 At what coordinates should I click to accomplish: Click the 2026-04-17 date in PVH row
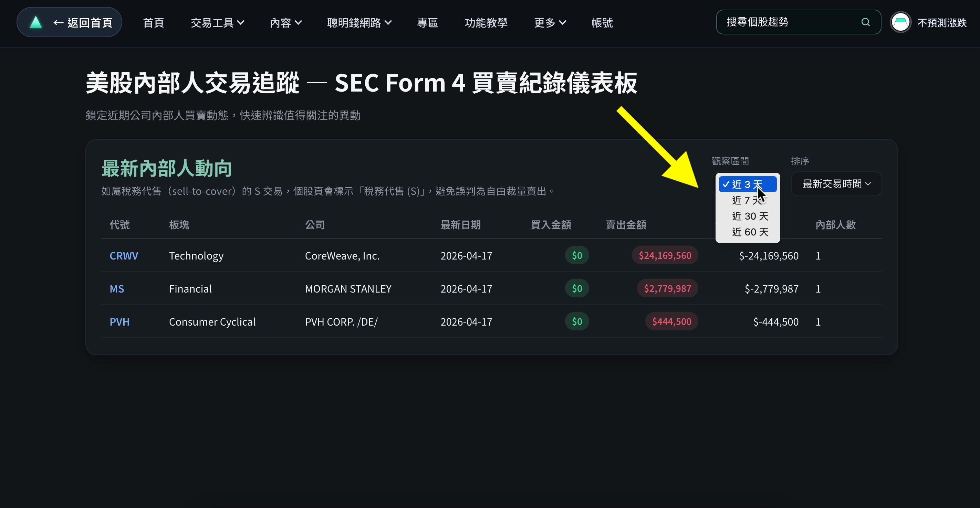tap(467, 322)
